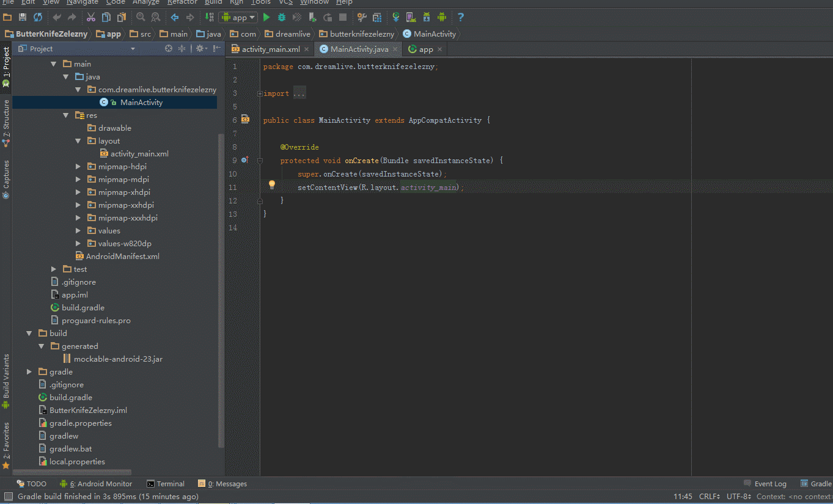Click the Synchronize icon in the toolbar
Screen dimensions: 833x504
[x=38, y=18]
